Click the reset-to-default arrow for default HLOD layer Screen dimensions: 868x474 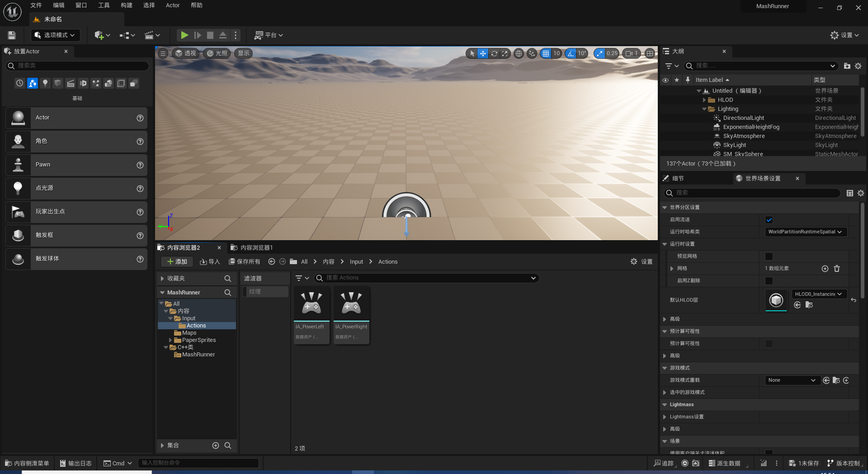[854, 300]
